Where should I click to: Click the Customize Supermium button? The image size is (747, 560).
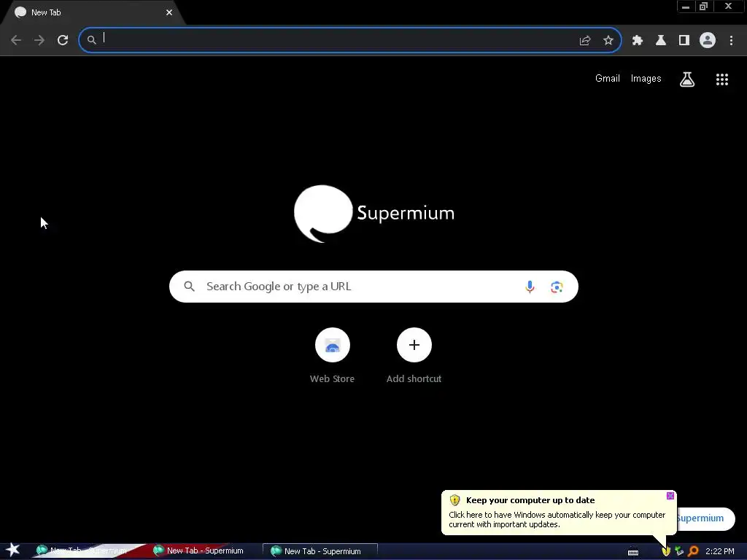(705, 518)
